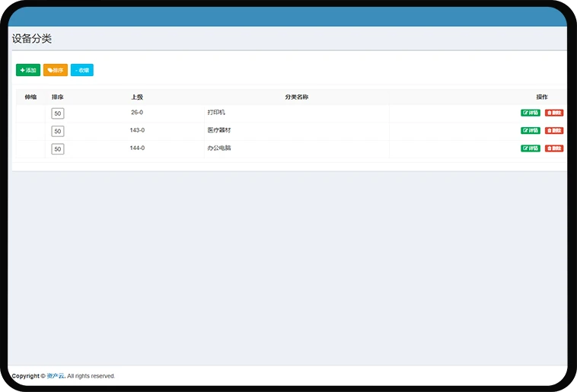Image resolution: width=577 pixels, height=392 pixels.
Task: Click the green 添加 (add) button
Action: pos(28,70)
